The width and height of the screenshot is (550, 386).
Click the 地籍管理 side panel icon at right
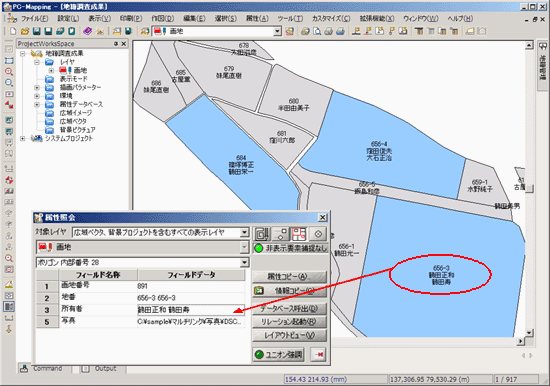pyautogui.click(x=542, y=46)
